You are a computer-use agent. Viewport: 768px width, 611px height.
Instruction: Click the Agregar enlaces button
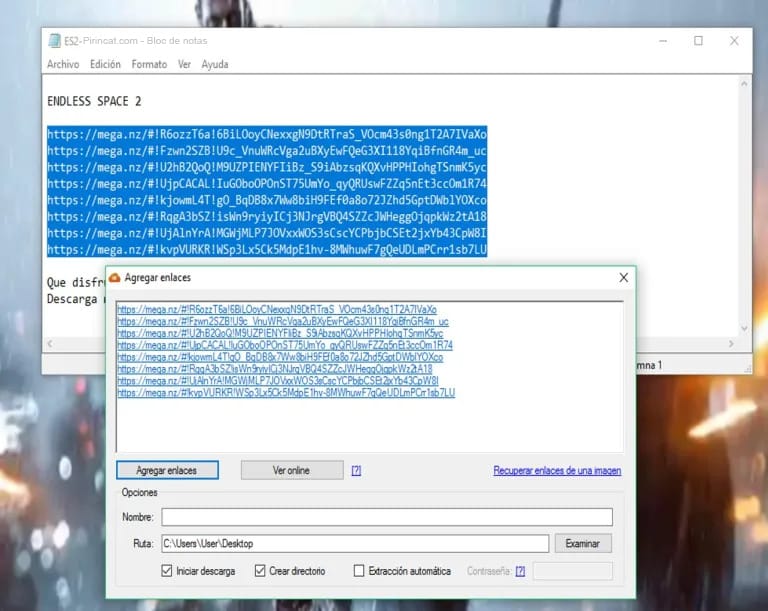168,470
